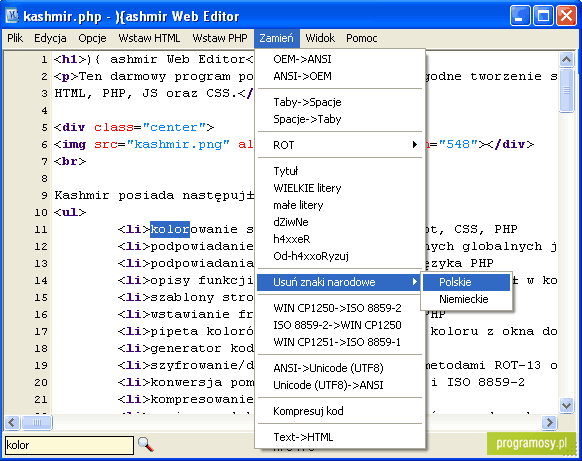Choose Text->HTML conversion
Screen dimensions: 582x461
coord(340,437)
